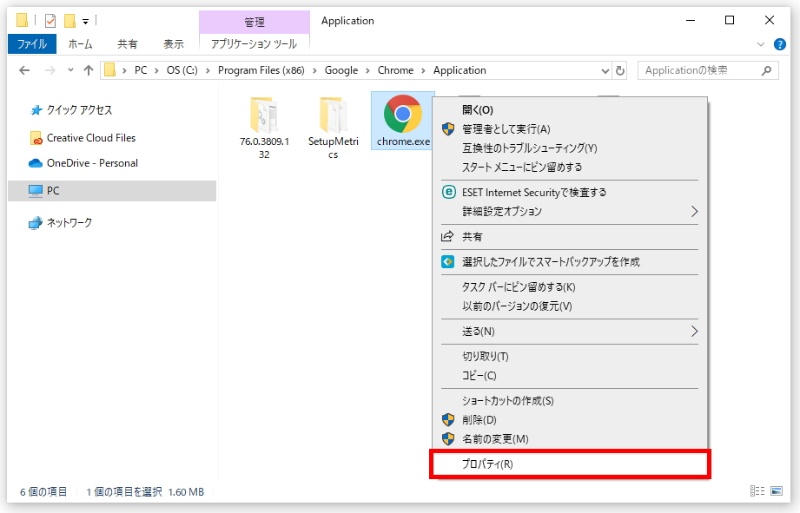Switch to details view in status bar
Screen dimensions: 800x513
(757, 491)
